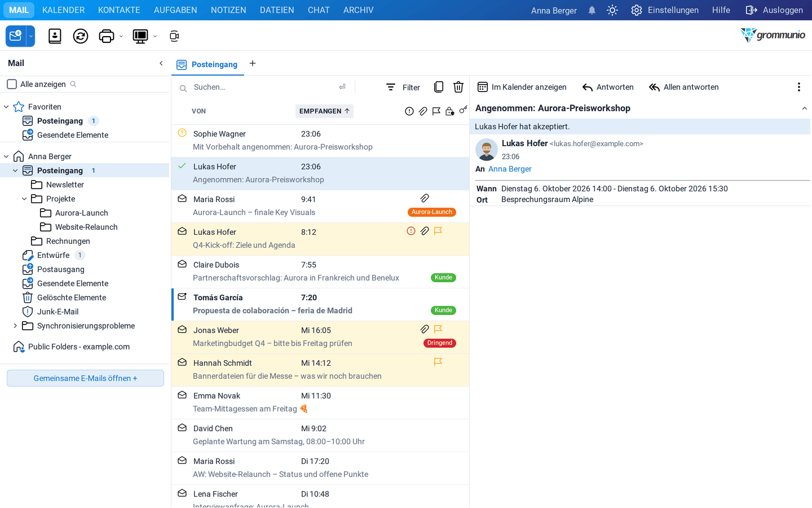The height and width of the screenshot is (508, 812).
Task: Open the print options dropdown arrow
Action: click(121, 37)
